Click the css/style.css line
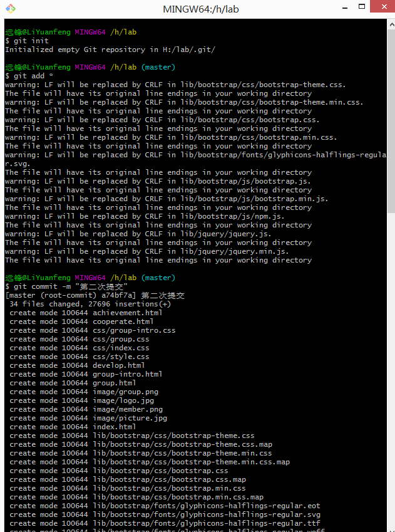This screenshot has width=395, height=532. (x=80, y=357)
